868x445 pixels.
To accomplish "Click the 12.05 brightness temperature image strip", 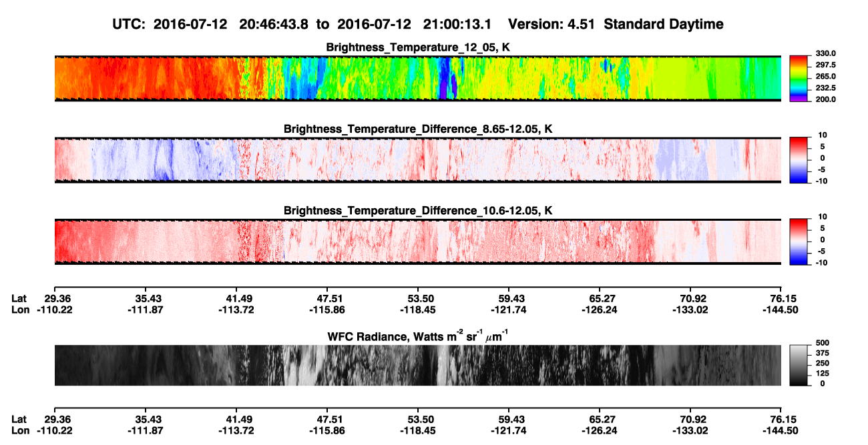I will [x=417, y=78].
